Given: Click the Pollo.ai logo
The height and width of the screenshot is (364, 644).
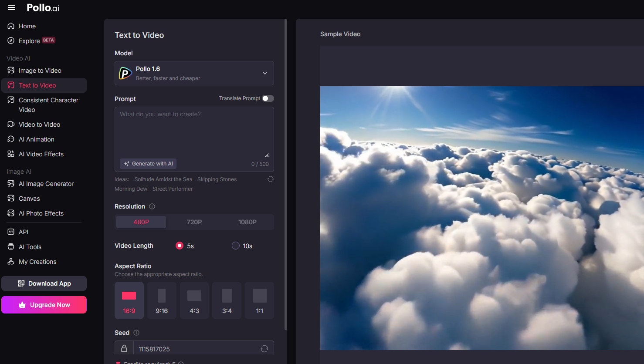Looking at the screenshot, I should [43, 8].
